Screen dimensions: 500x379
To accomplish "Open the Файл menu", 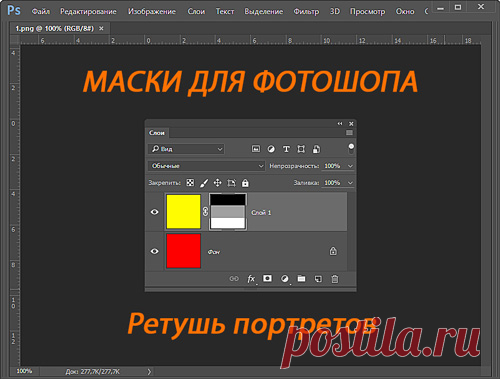I will click(x=41, y=11).
